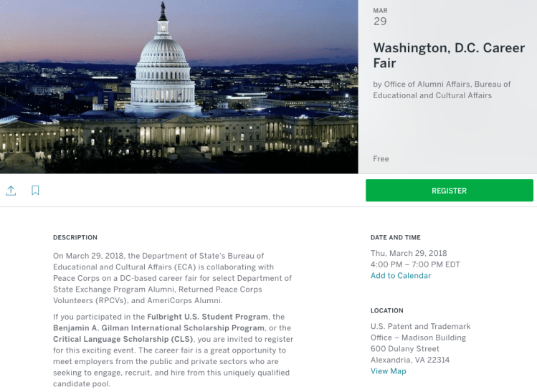This screenshot has width=537, height=392.
Task: Click the paragraph starting On March 29, 2018
Action: click(x=172, y=278)
